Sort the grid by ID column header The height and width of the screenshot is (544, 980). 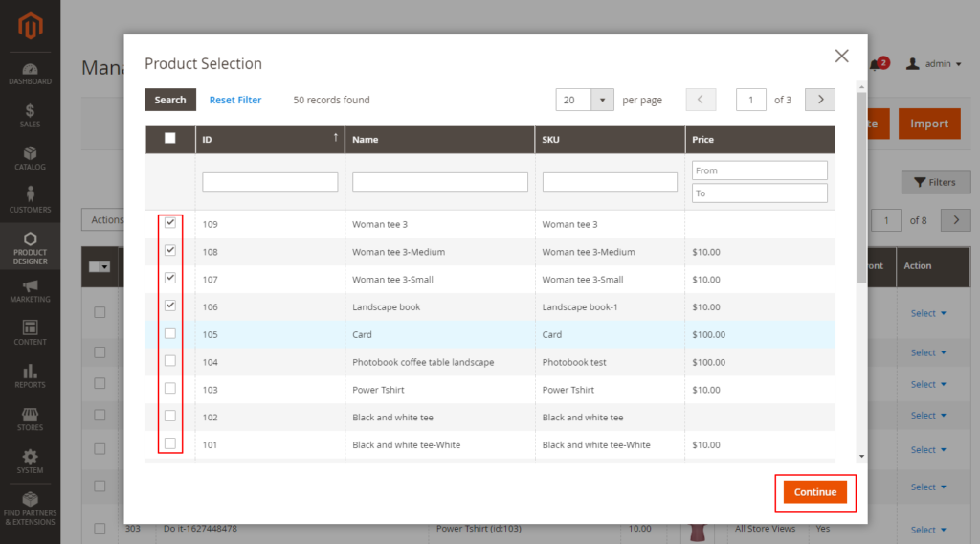pos(269,140)
